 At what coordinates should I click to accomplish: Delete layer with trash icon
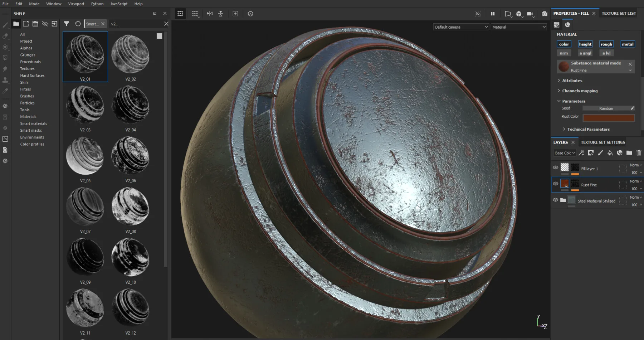[639, 153]
